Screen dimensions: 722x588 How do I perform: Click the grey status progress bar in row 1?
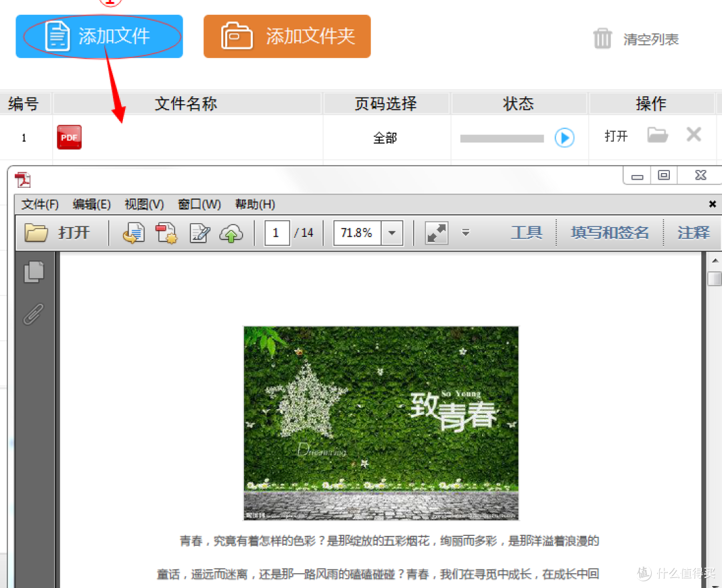(502, 138)
